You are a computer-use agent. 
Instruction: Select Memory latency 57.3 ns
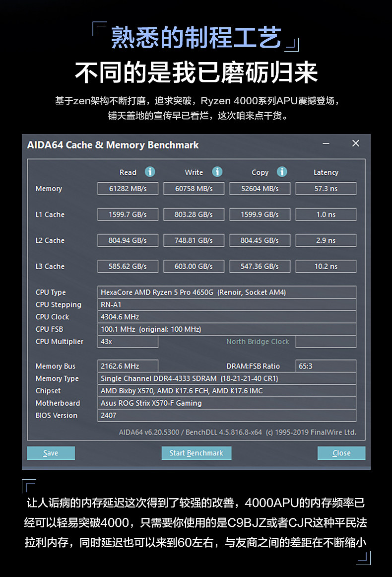click(326, 188)
